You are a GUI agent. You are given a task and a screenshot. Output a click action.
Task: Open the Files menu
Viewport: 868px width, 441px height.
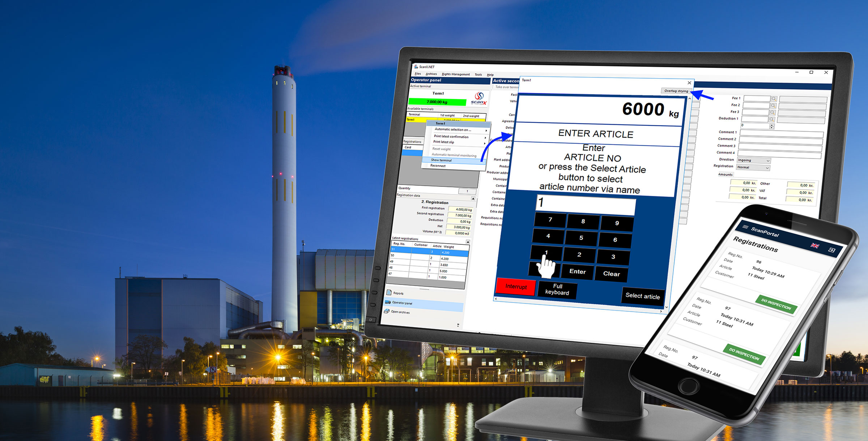click(x=418, y=74)
